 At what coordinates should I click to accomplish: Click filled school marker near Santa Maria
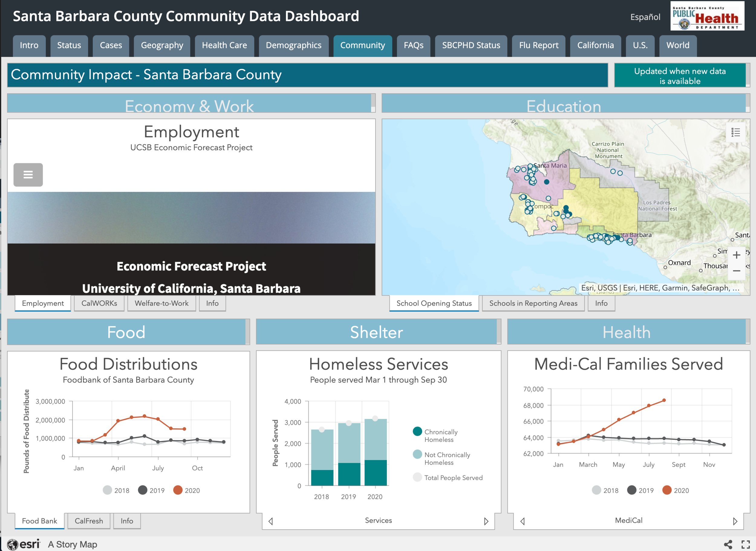[546, 182]
